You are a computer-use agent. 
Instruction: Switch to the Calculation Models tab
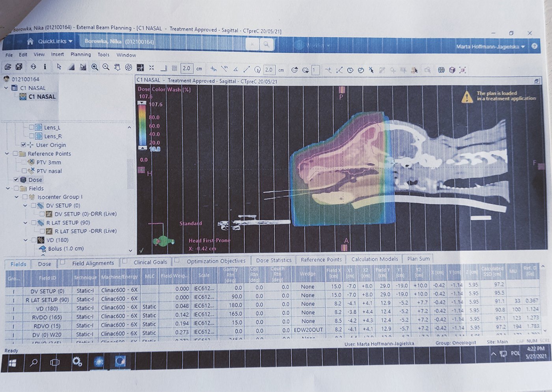click(x=375, y=259)
